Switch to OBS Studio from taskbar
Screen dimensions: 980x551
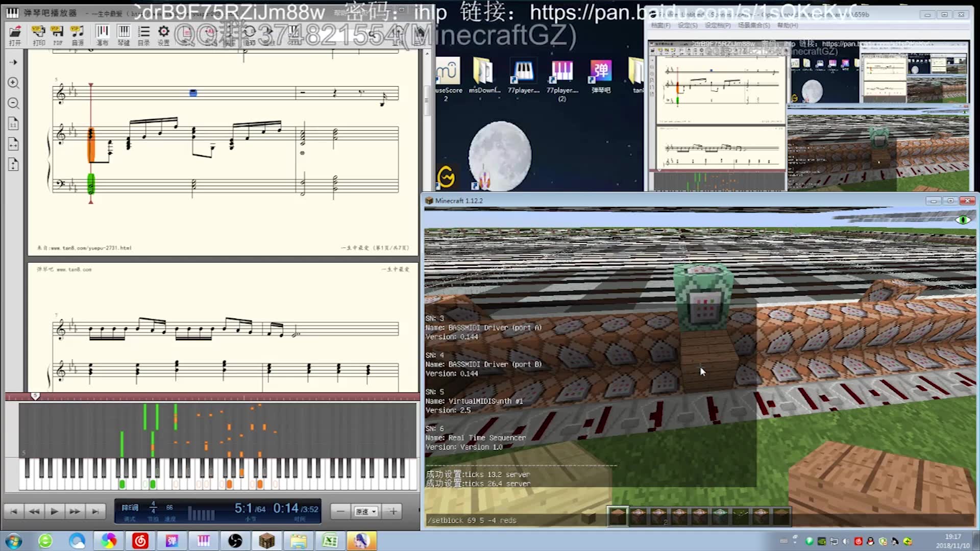coord(235,541)
